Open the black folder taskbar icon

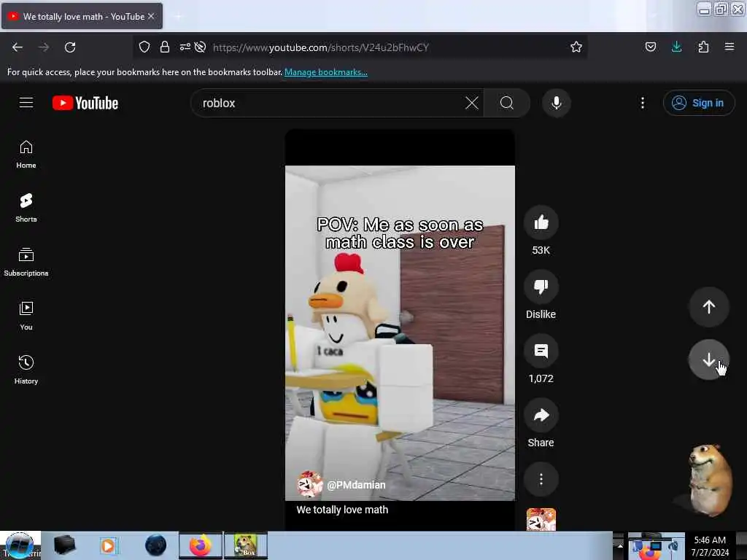65,545
